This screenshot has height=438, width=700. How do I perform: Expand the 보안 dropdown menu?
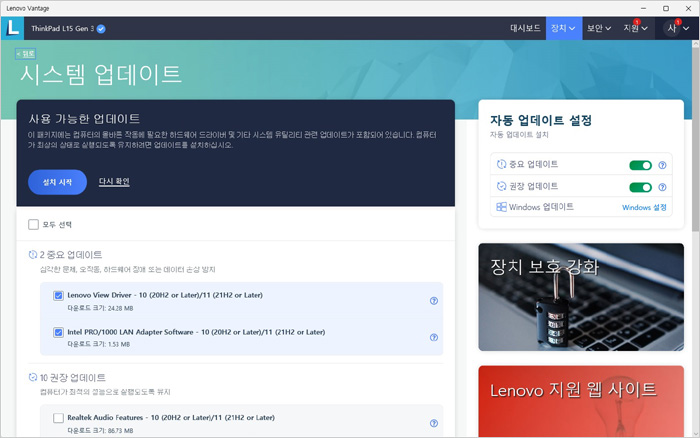coord(600,28)
